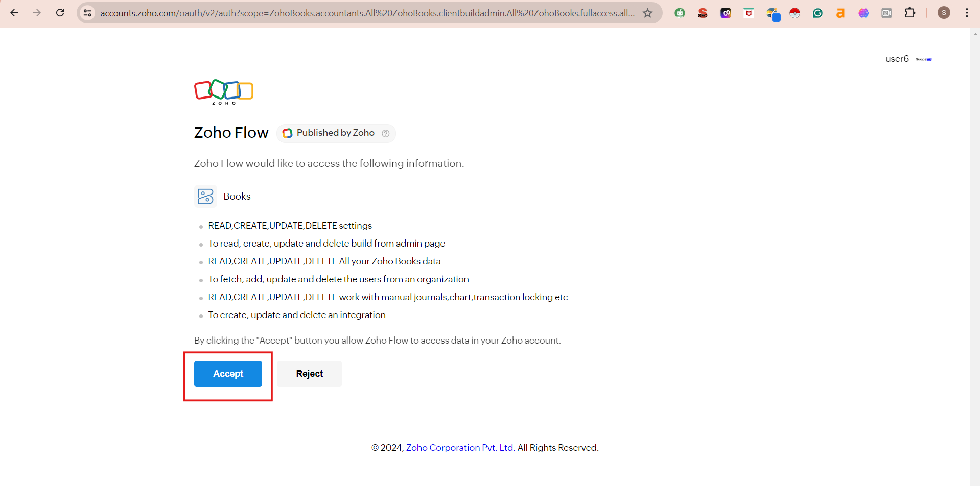Image resolution: width=980 pixels, height=486 pixels.
Task: Open the Pokeball extension
Action: (795, 13)
